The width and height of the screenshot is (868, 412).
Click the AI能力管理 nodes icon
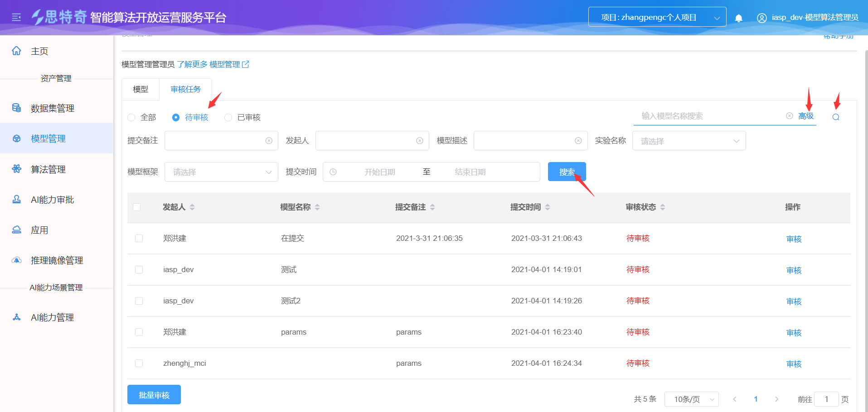coord(16,317)
